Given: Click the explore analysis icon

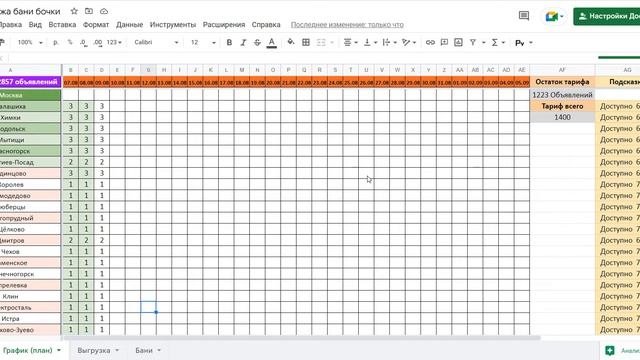Looking at the screenshot, I should pos(610,350).
